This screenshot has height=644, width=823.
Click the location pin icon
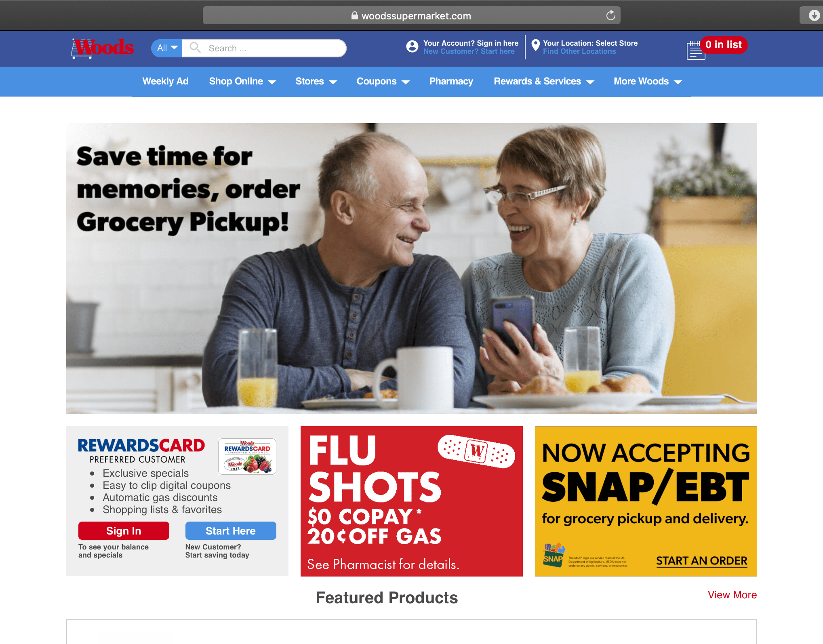point(535,45)
